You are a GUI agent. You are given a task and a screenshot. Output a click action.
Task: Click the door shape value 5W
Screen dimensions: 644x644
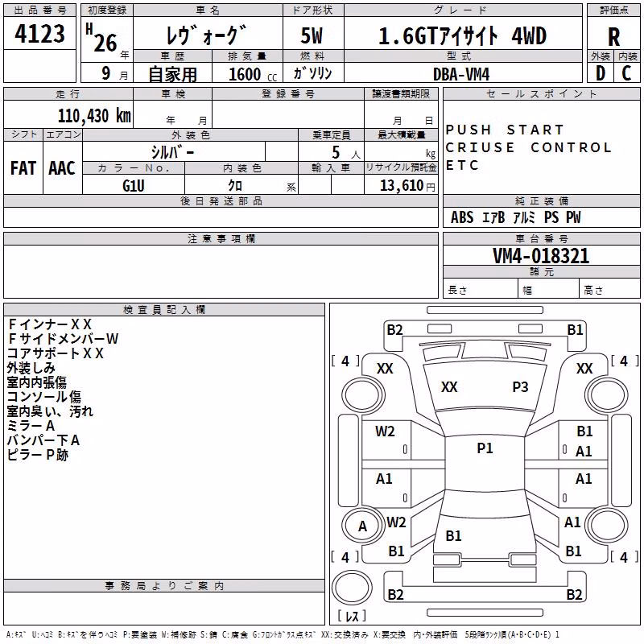(x=312, y=35)
